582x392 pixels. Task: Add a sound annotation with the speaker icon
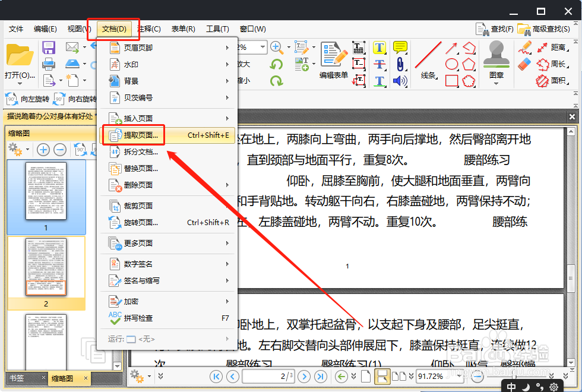400,80
